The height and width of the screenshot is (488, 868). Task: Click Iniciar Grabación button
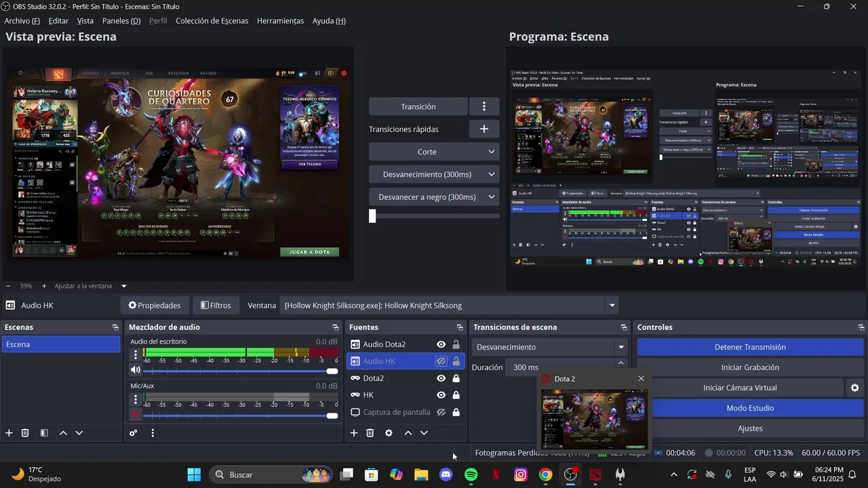(x=750, y=367)
